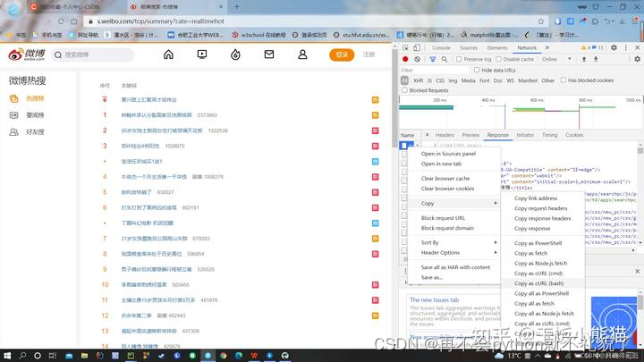Clear the network log in DevTools
Viewport: 644px width, 362px height.
coord(418,59)
